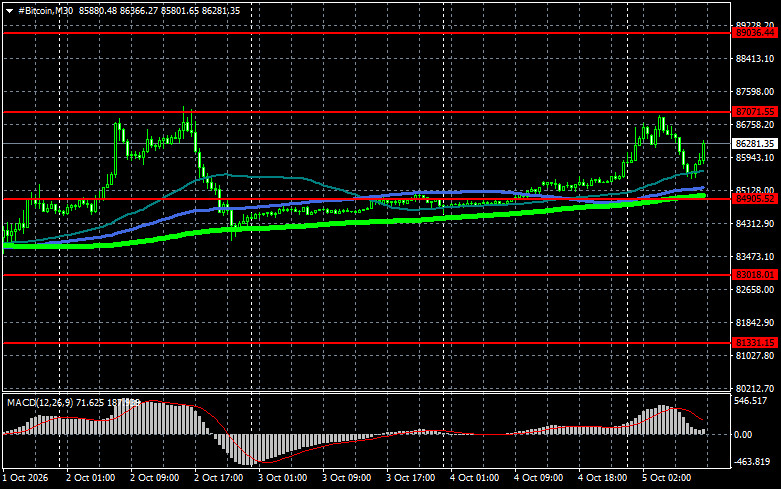Image resolution: width=781 pixels, height=489 pixels.
Task: Click the 4 Oct 18:00 time label
Action: [x=603, y=478]
